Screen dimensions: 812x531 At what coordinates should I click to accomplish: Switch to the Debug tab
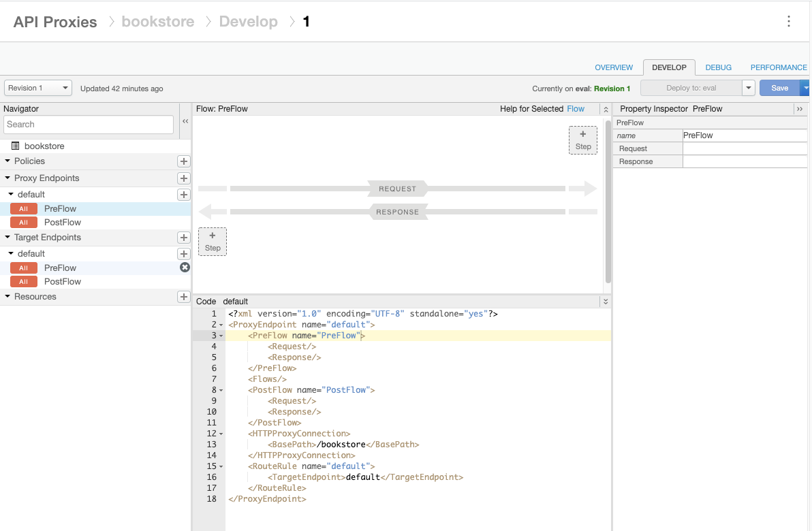(x=718, y=67)
